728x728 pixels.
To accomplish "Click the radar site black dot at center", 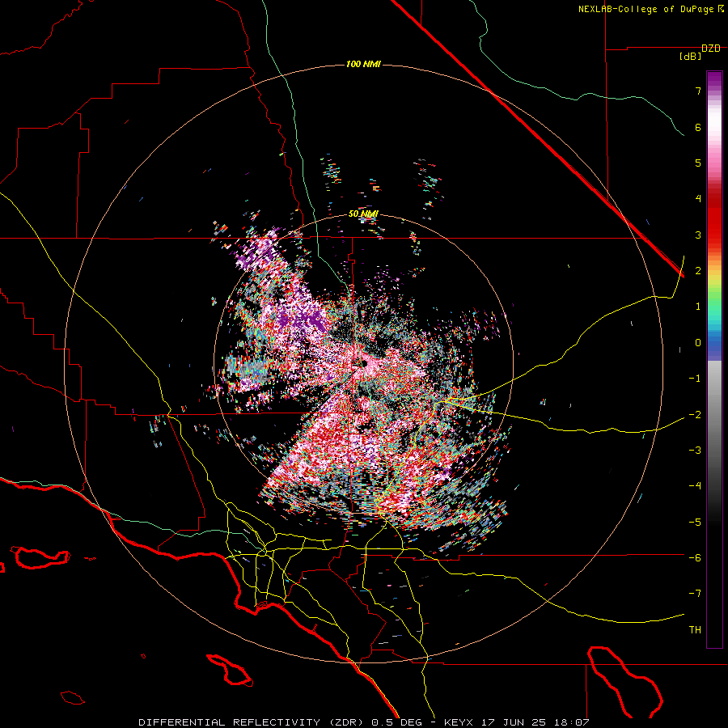I will (364, 364).
